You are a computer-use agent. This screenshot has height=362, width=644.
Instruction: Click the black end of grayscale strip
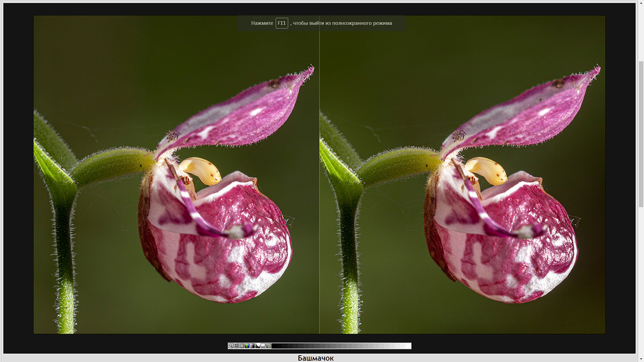coord(274,346)
